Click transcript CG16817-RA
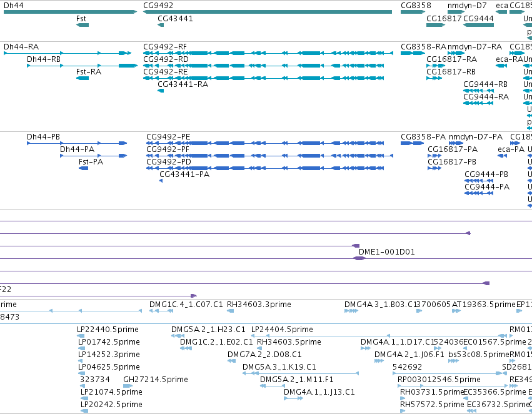This screenshot has height=414, width=532. pos(436,66)
